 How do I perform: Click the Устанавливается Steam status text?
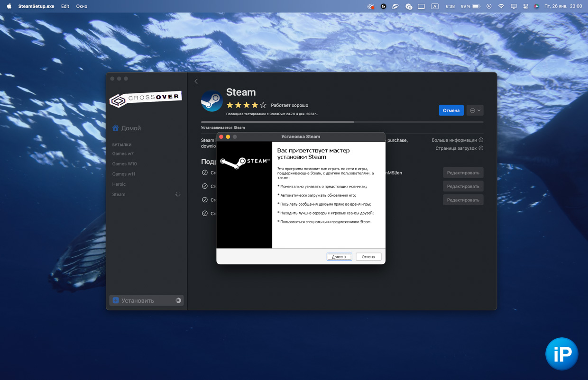(223, 127)
